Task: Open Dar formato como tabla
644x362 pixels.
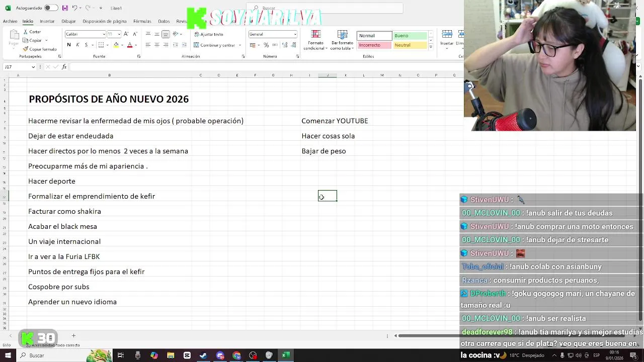Action: tap(342, 40)
